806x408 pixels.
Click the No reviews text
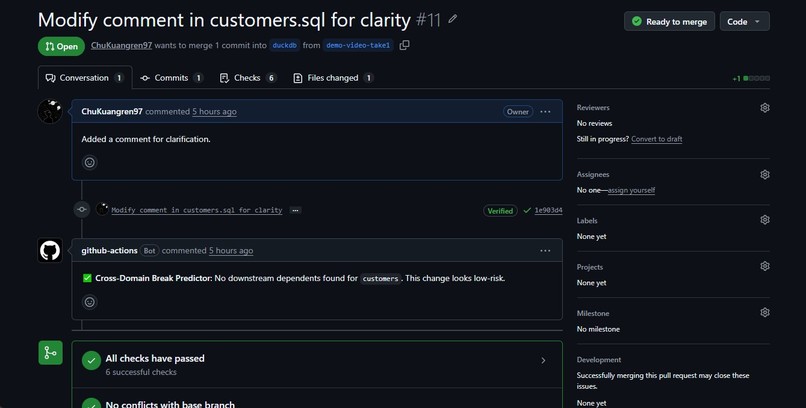click(594, 123)
